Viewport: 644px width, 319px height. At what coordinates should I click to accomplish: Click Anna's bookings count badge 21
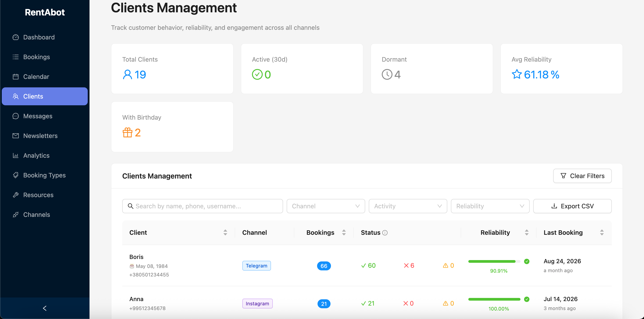[x=324, y=304]
